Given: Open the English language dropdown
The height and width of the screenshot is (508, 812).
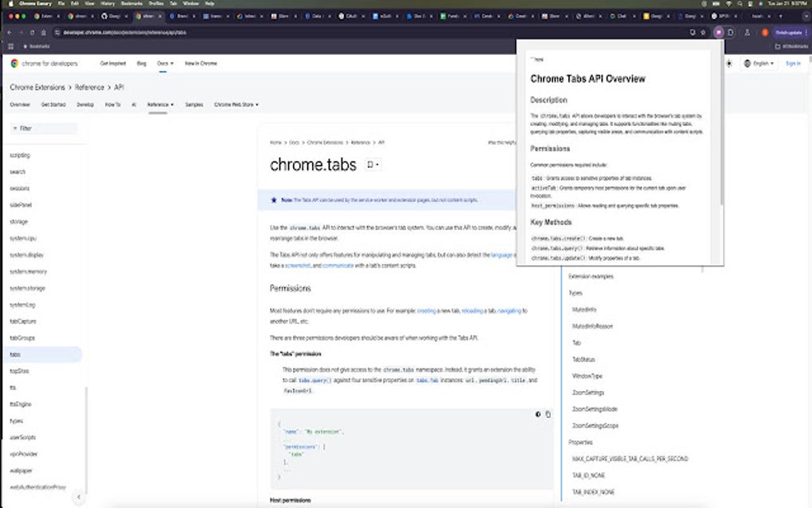Looking at the screenshot, I should pyautogui.click(x=759, y=63).
